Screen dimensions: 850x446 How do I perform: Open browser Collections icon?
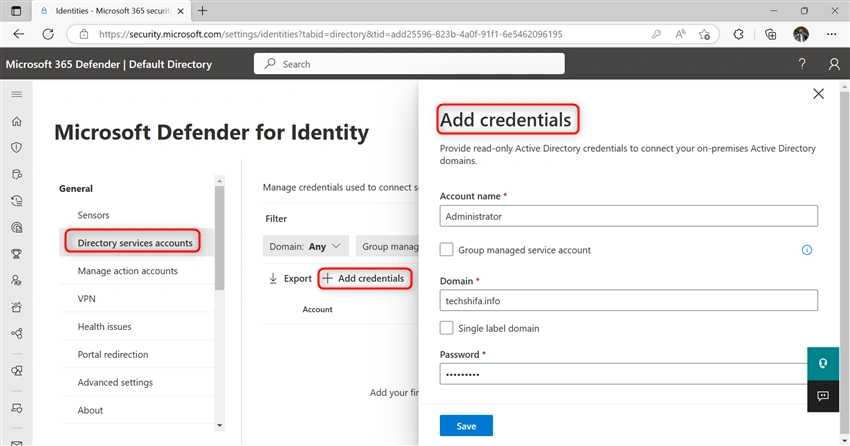click(x=770, y=34)
